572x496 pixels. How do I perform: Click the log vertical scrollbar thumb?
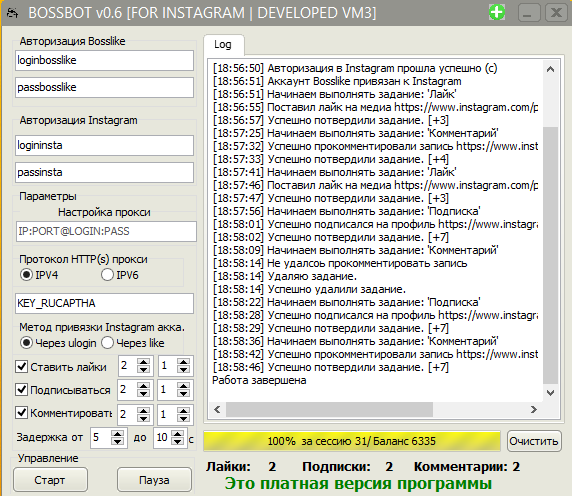(x=550, y=255)
